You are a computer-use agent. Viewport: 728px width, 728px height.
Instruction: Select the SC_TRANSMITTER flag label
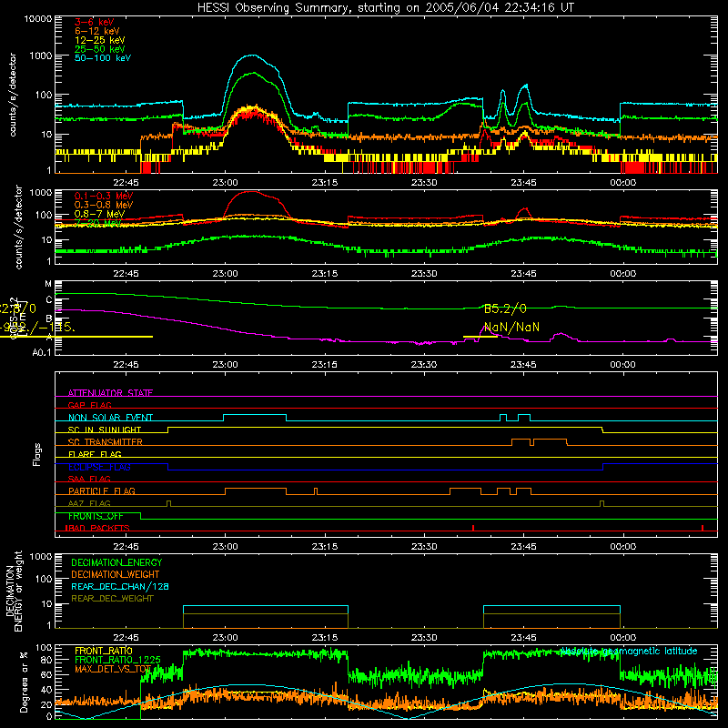click(106, 442)
